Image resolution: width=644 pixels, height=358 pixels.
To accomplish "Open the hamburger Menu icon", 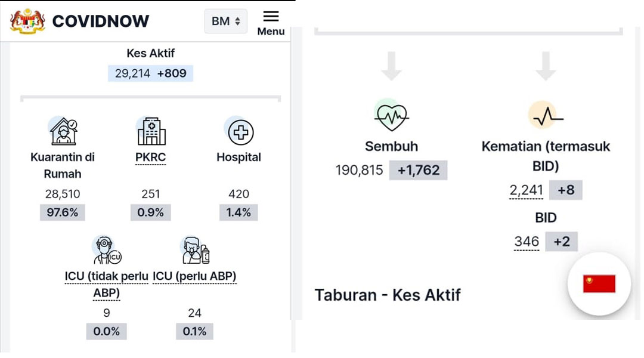I will pyautogui.click(x=271, y=23).
